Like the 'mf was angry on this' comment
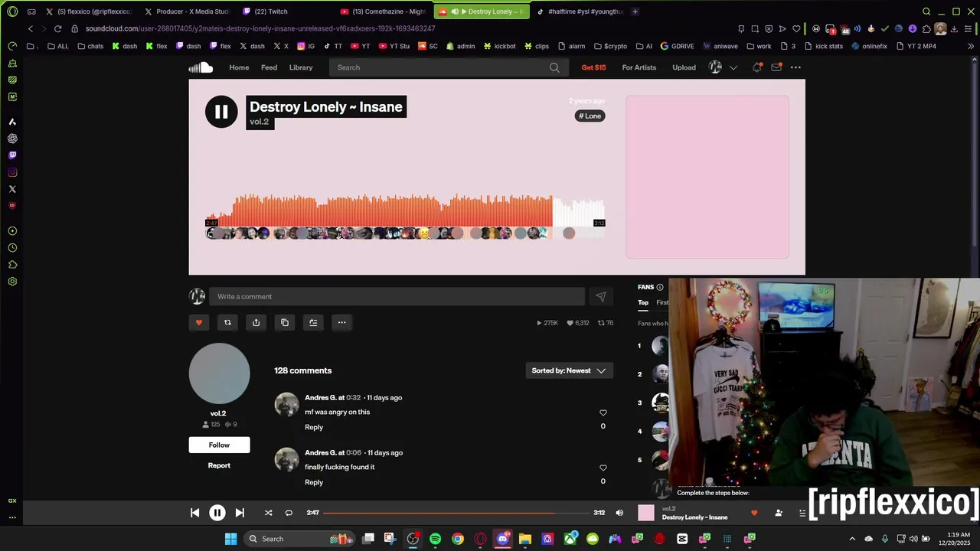Image resolution: width=980 pixels, height=551 pixels. [603, 412]
